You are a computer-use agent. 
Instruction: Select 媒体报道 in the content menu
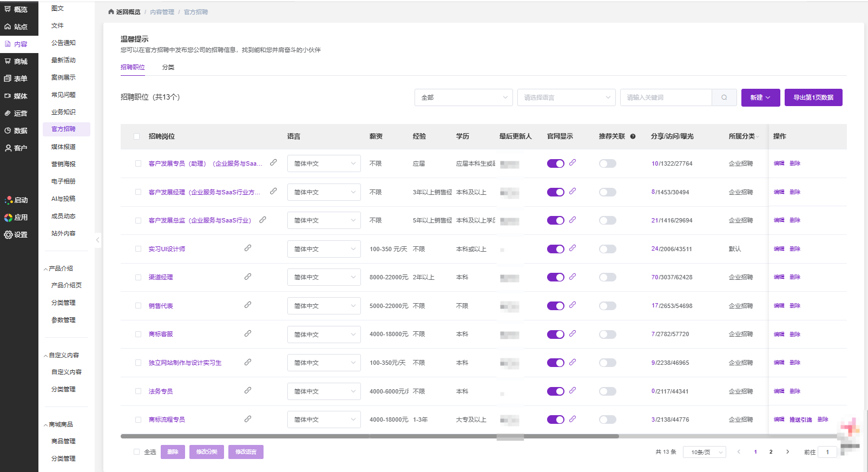[x=63, y=147]
